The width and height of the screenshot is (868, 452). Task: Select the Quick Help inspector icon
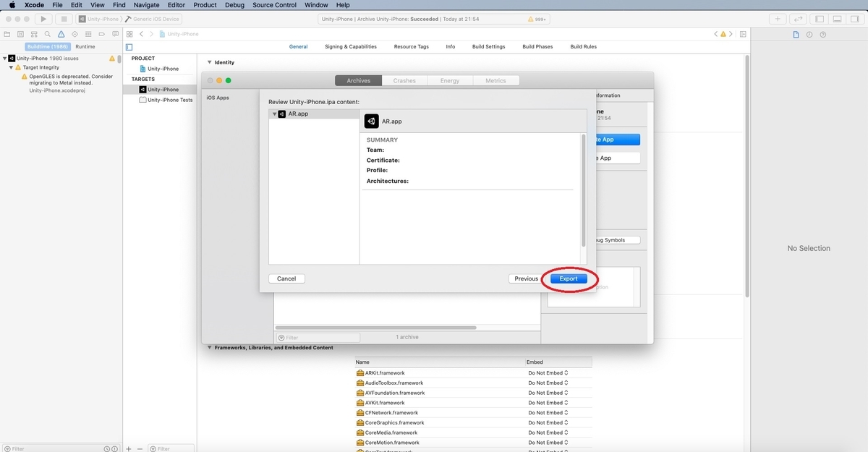[823, 34]
